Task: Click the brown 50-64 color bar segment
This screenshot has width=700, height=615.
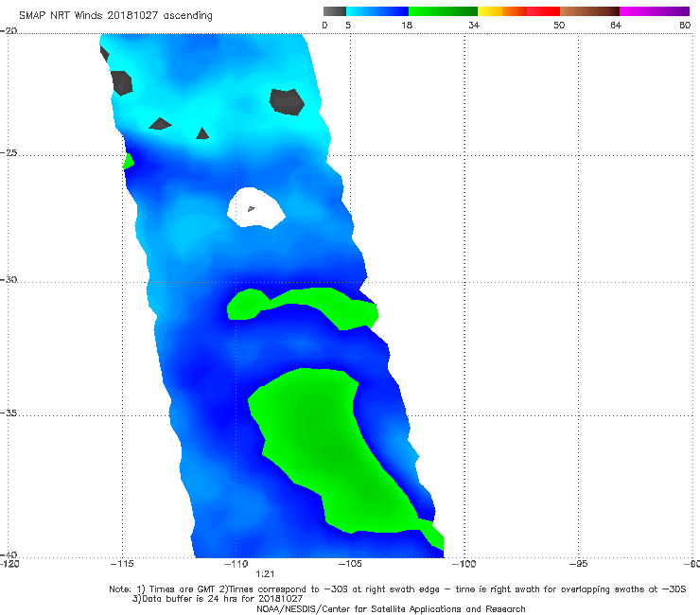Action: [x=589, y=11]
